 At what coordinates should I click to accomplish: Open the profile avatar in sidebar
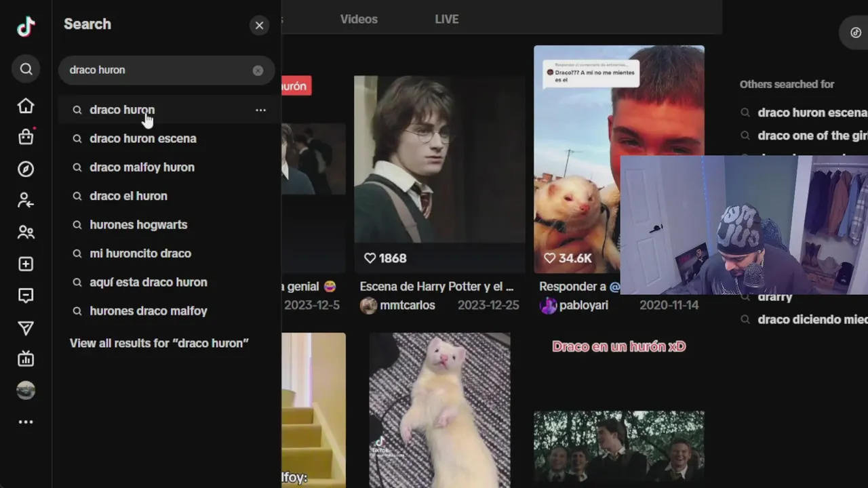point(26,390)
